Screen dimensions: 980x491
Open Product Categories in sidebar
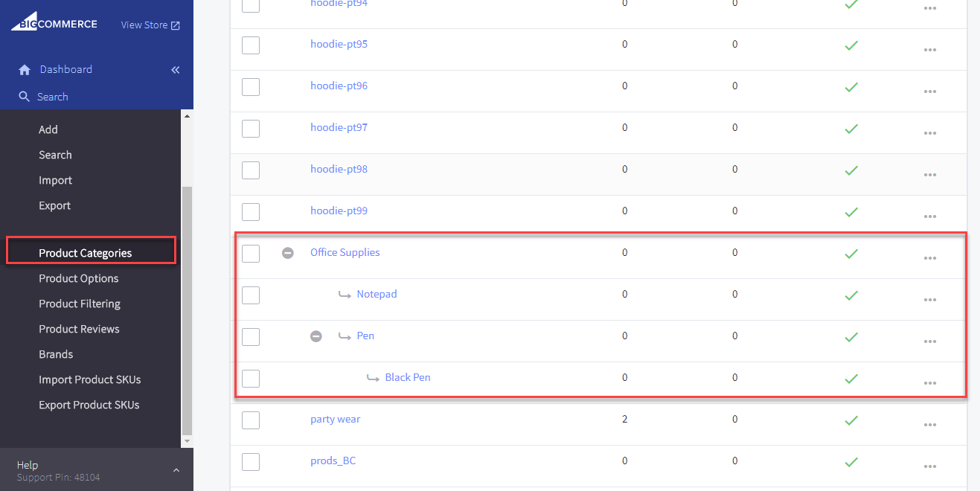click(x=86, y=253)
